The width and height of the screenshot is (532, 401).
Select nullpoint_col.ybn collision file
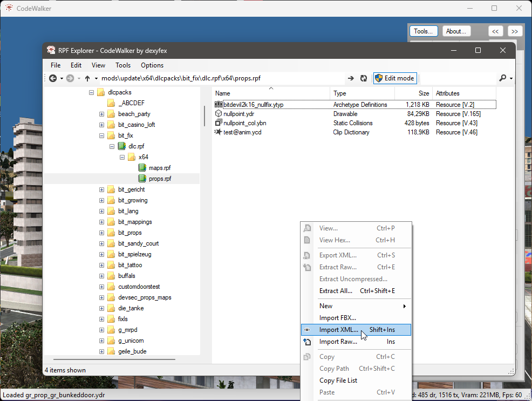(x=244, y=123)
